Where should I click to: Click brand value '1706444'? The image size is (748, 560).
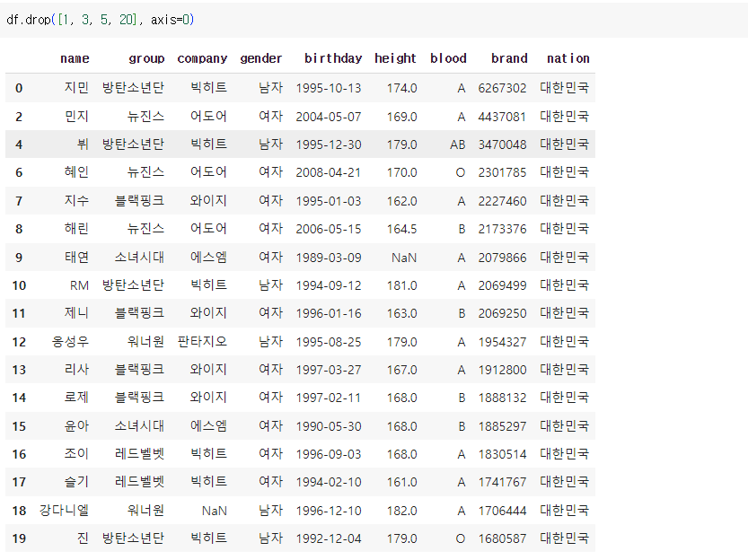pyautogui.click(x=502, y=511)
